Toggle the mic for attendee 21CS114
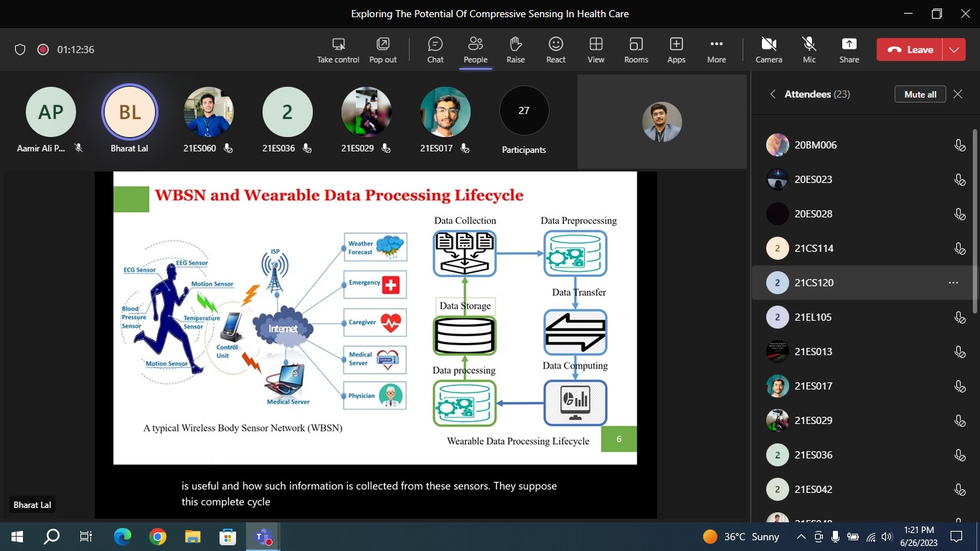Screen dimensions: 980x551 (x=960, y=248)
